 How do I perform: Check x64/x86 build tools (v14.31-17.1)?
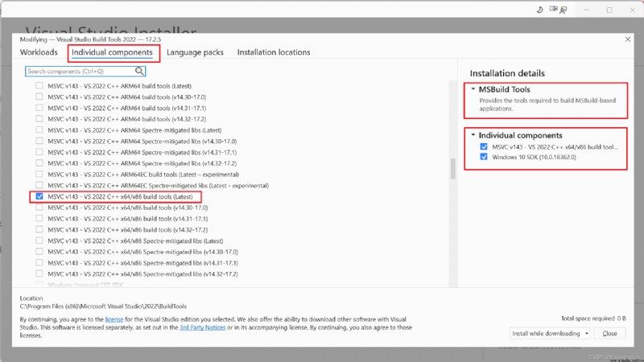(39, 219)
